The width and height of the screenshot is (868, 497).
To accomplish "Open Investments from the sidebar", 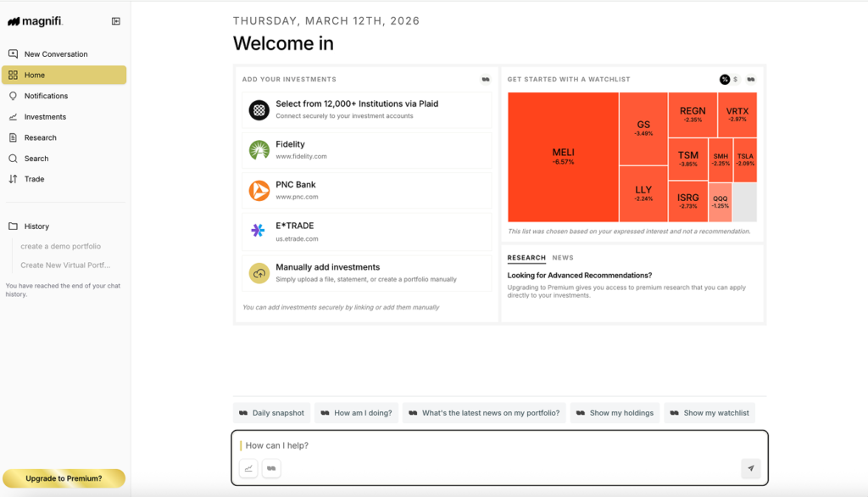I will click(45, 117).
